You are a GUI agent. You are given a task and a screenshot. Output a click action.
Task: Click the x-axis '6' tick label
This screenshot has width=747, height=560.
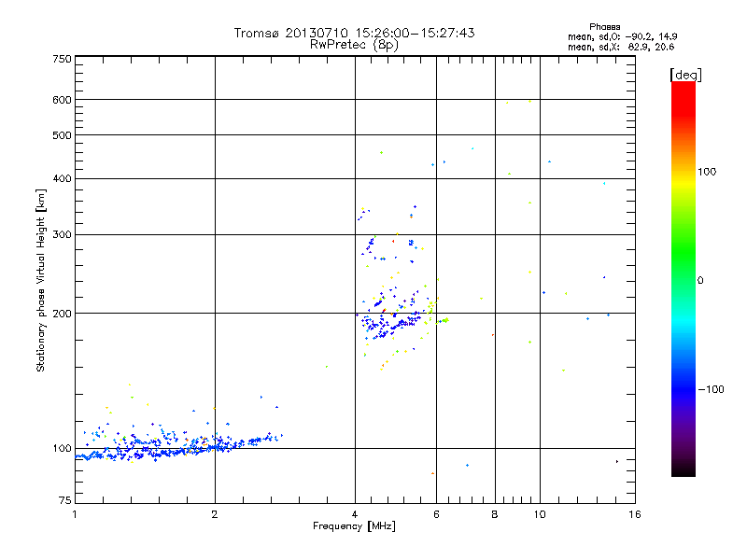pyautogui.click(x=436, y=515)
